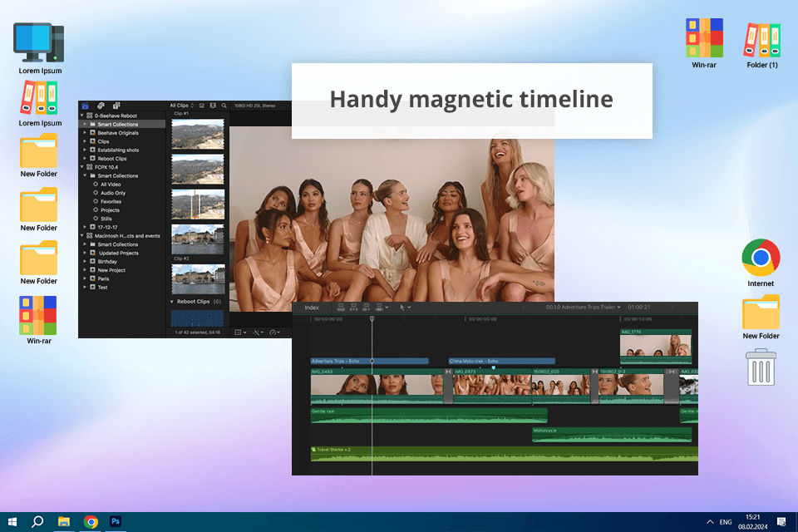The image size is (798, 532).
Task: Select the Motorcycle audio clip
Action: click(612, 434)
